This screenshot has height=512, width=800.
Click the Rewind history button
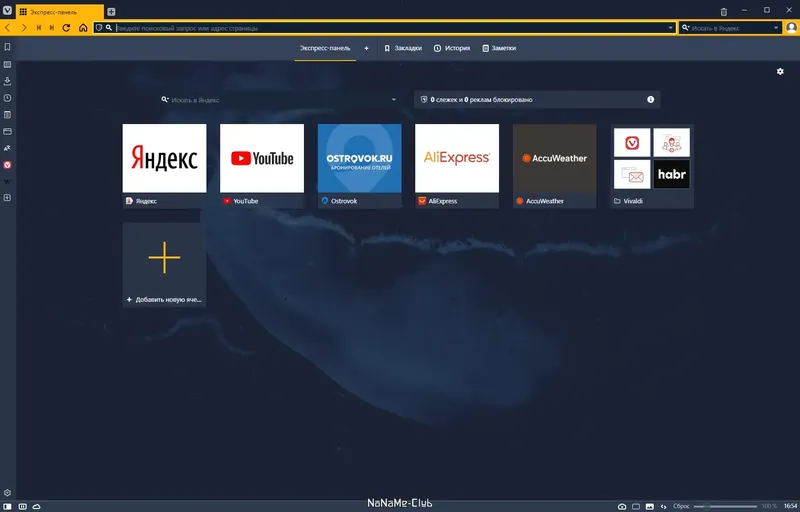[38, 28]
